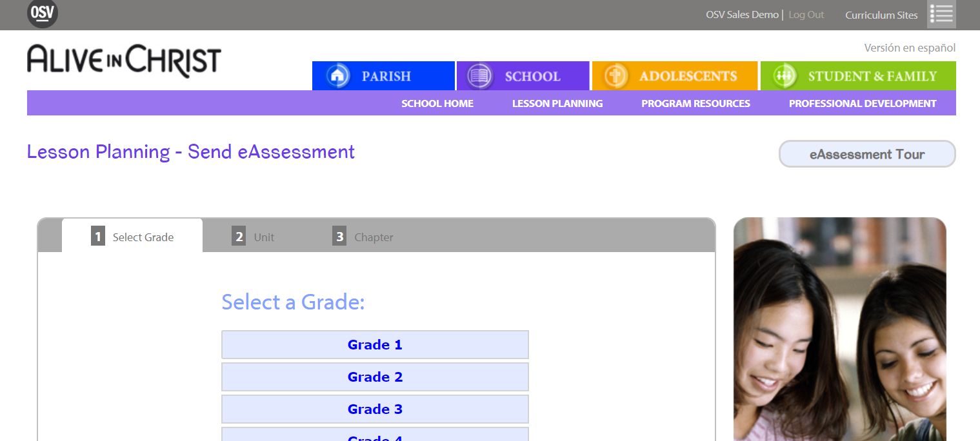Viewport: 980px width, 441px height.
Task: Select the step 2 Unit tab
Action: [x=253, y=237]
